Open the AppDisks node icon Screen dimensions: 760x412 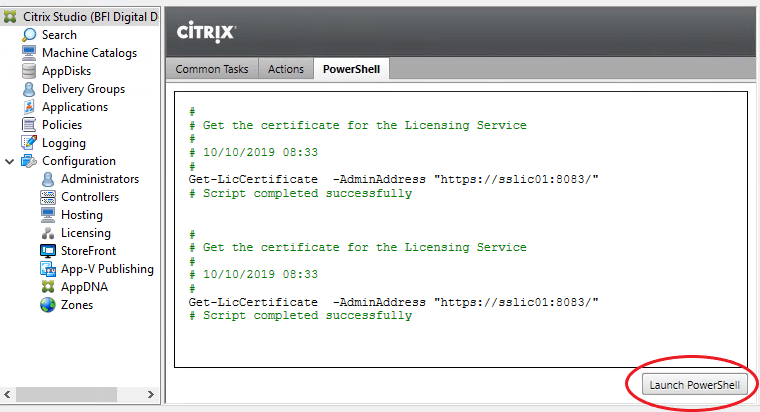tap(30, 71)
